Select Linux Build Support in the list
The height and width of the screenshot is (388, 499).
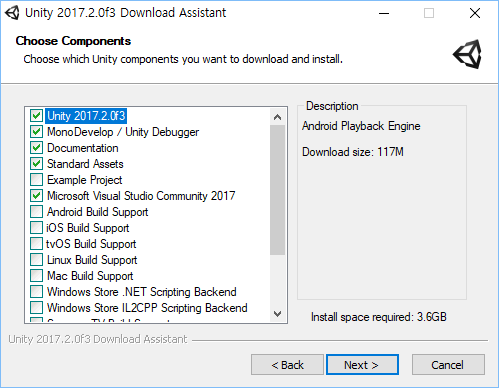click(92, 260)
